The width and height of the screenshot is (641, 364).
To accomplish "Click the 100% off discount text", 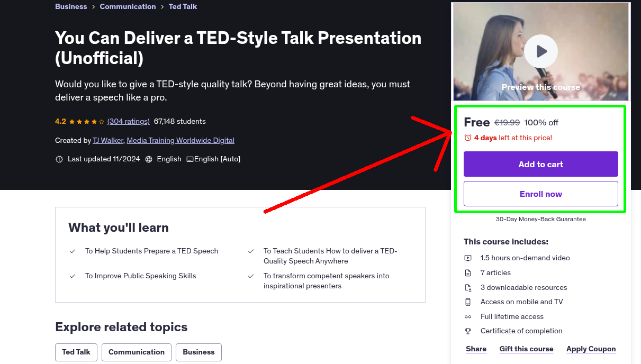I will coord(541,123).
